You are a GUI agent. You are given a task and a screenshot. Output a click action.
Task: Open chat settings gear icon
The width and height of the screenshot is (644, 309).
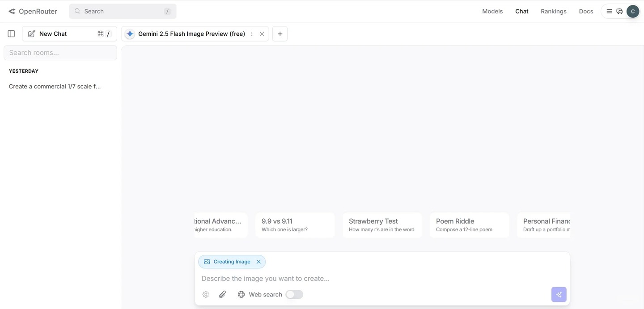[x=206, y=294]
